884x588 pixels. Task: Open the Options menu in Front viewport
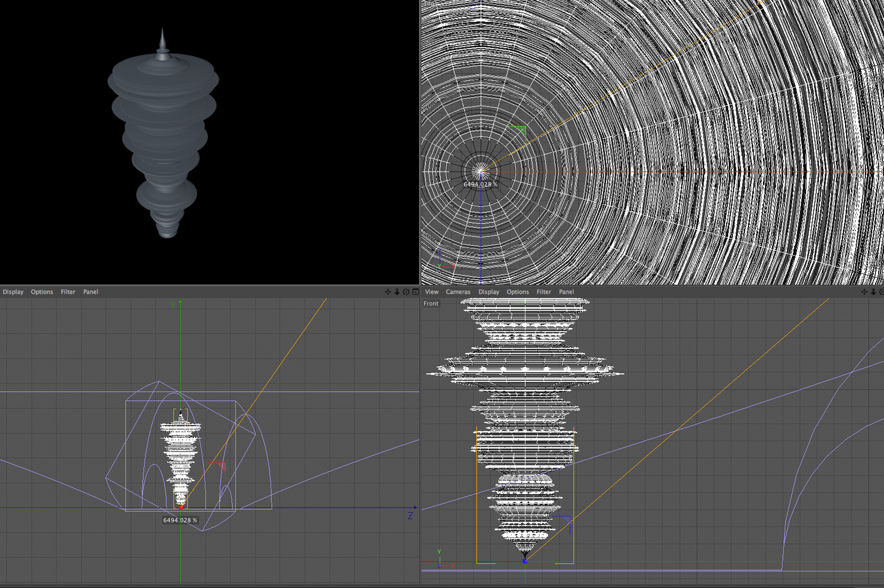click(517, 292)
